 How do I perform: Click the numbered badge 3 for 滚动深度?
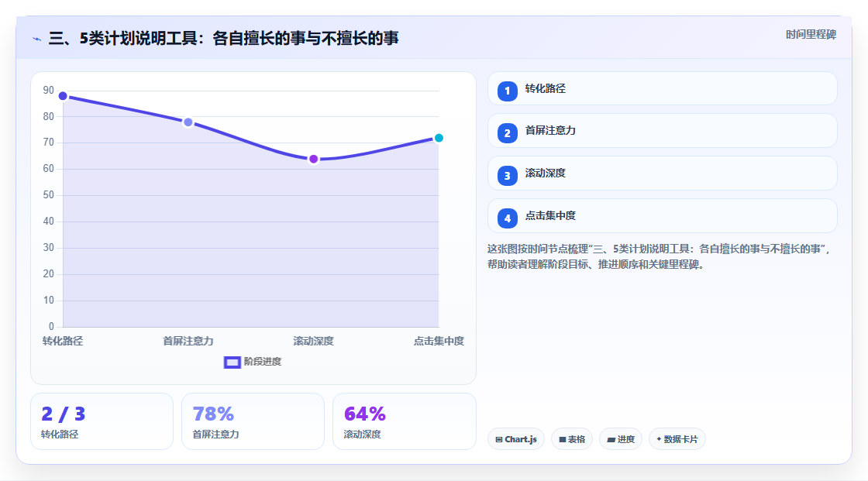coord(507,176)
